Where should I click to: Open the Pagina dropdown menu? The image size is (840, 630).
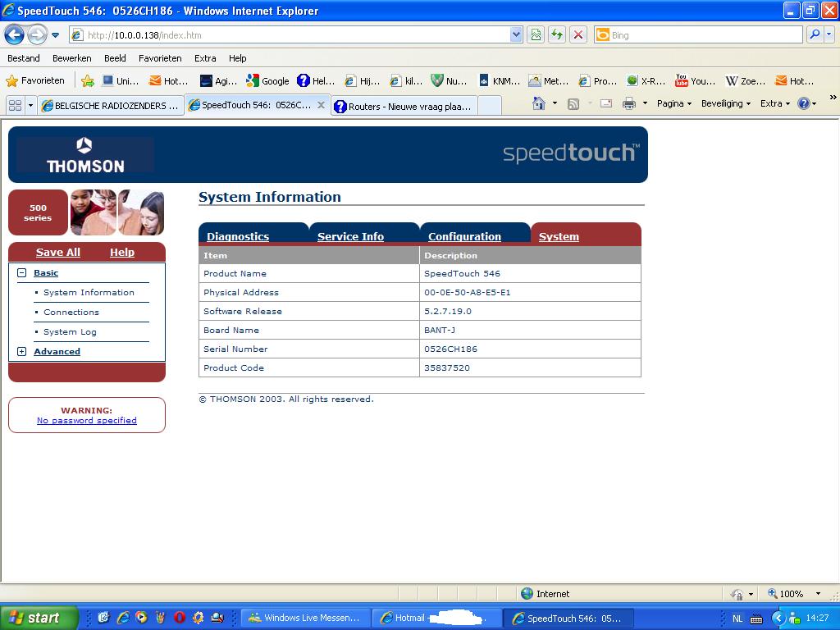[x=674, y=103]
